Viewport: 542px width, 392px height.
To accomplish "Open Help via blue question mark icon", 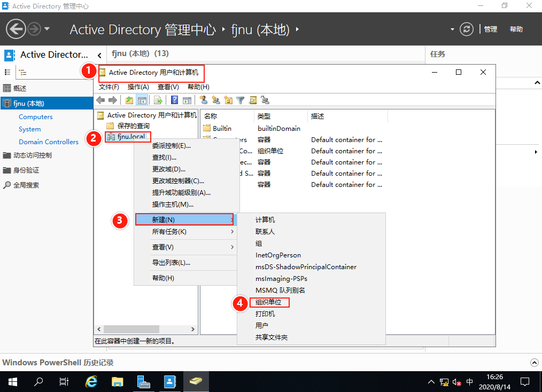I will coord(175,100).
